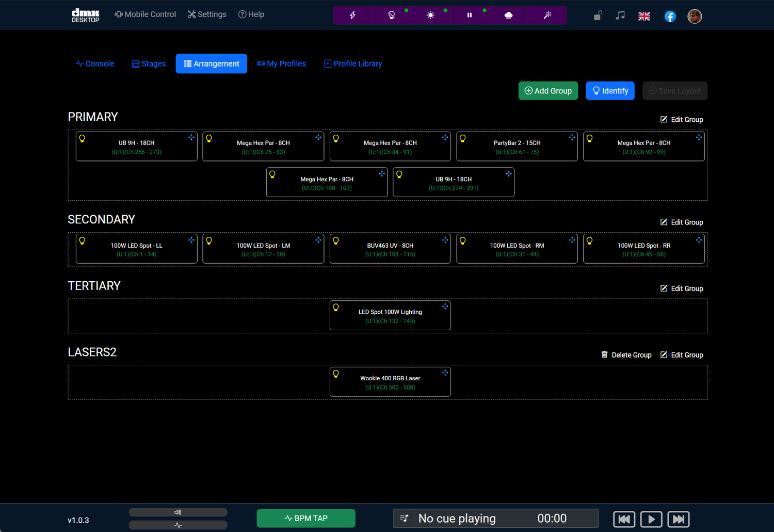Open the user profile avatar menu

(x=695, y=16)
